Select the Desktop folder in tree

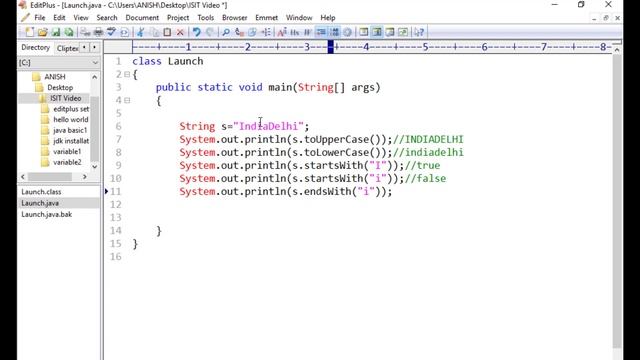[60, 87]
